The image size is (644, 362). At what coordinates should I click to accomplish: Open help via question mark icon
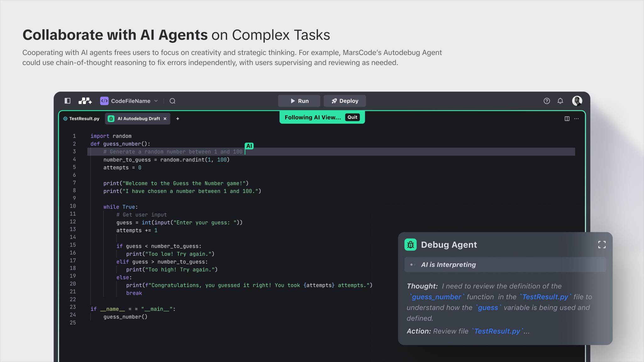pyautogui.click(x=547, y=101)
